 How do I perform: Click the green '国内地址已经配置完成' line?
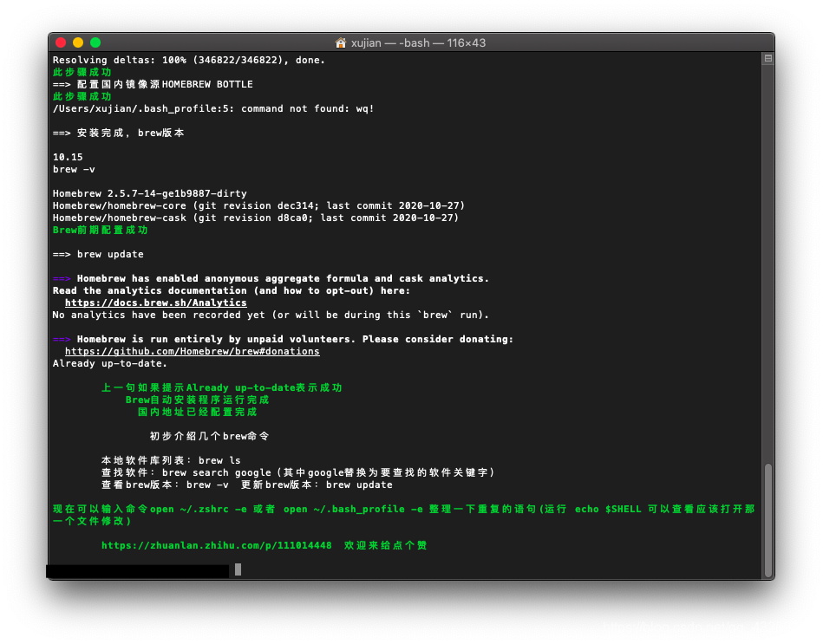tap(197, 412)
